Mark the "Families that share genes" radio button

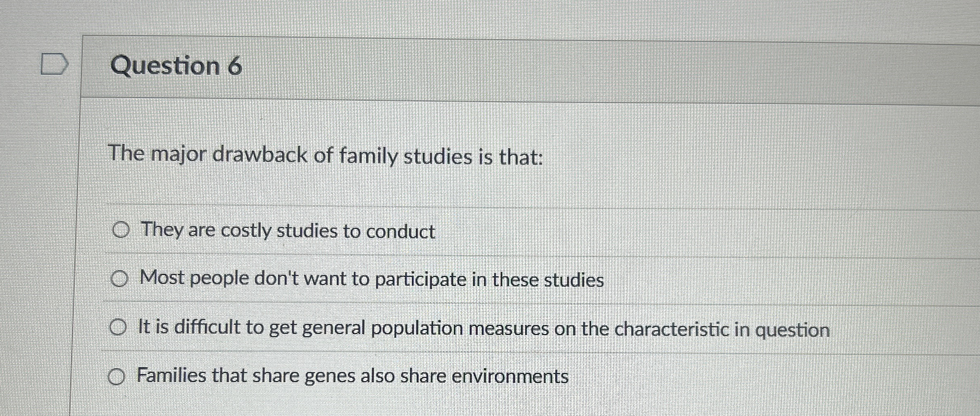116,377
